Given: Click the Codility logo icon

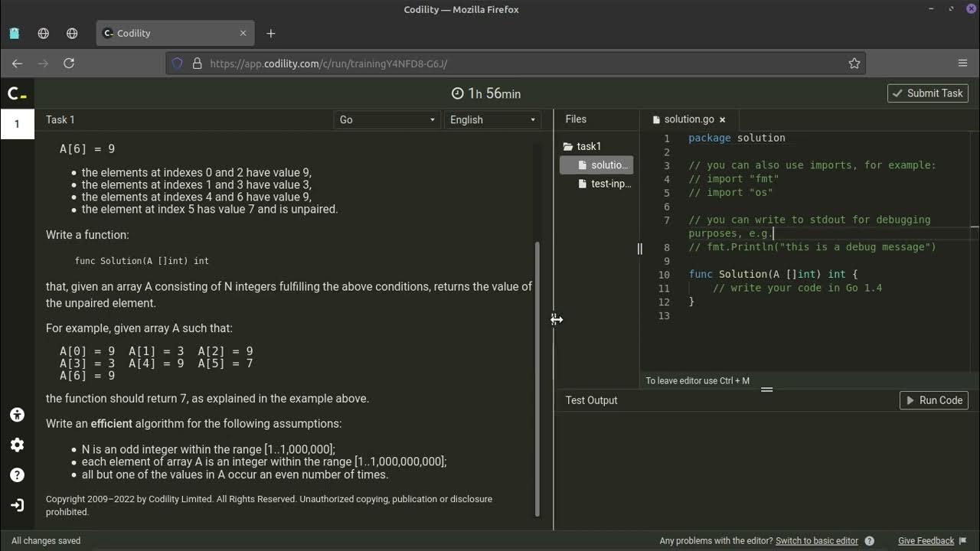Looking at the screenshot, I should (17, 93).
